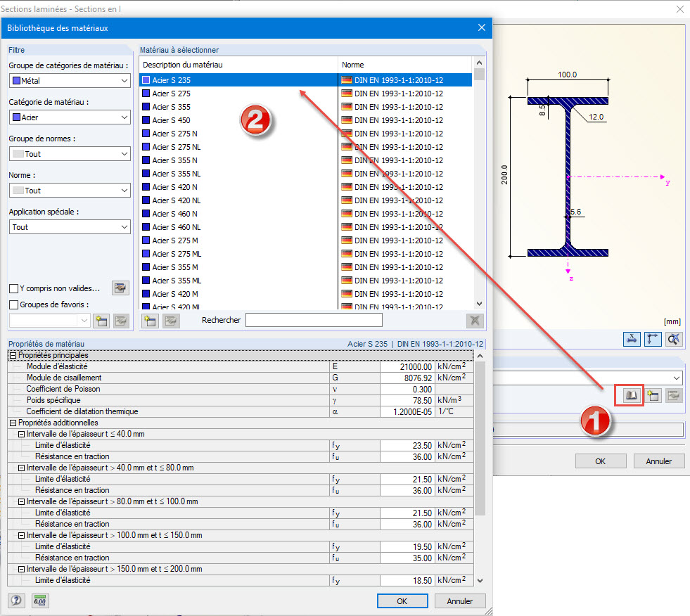Collapse 'Propriétés additionnelles' section
Image resolution: width=690 pixels, height=616 pixels.
pyautogui.click(x=13, y=423)
